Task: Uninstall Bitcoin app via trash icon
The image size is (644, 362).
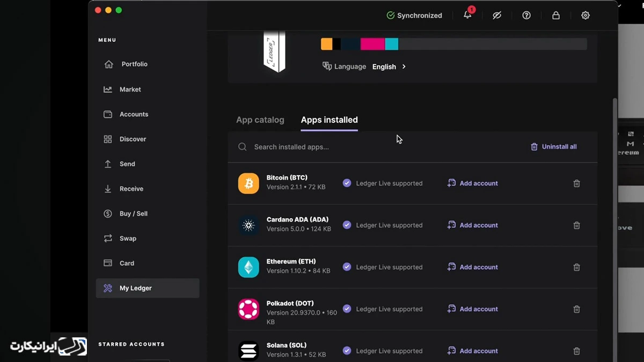Action: [577, 183]
